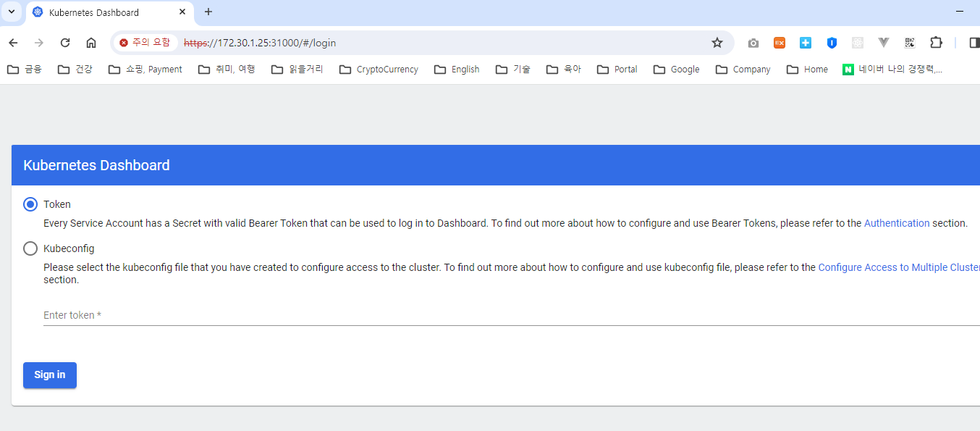Open the 네이버 나의 경쟁력 bookmark
The width and height of the screenshot is (980, 431).
click(893, 70)
